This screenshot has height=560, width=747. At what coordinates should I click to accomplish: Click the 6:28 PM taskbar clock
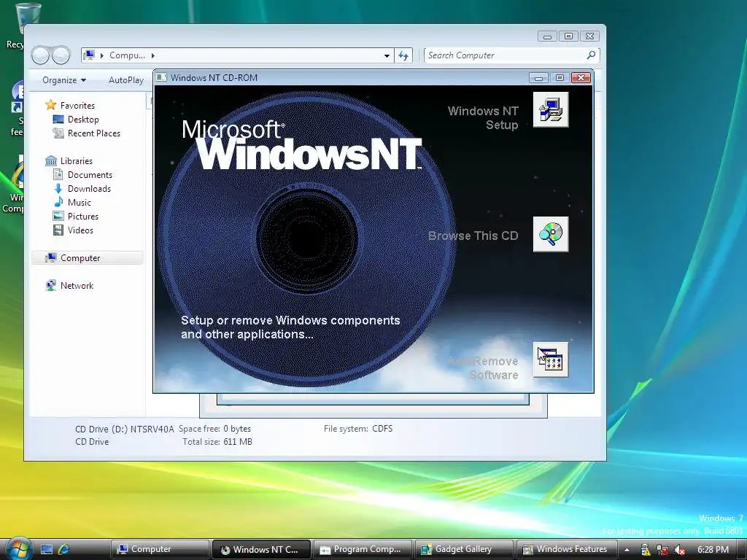coord(713,550)
